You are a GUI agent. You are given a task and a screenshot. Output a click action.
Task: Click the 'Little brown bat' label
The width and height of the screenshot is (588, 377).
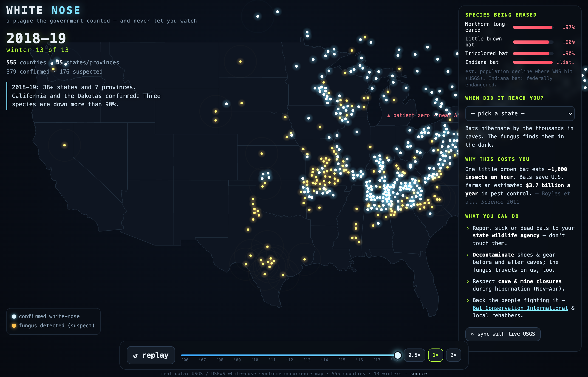(483, 42)
